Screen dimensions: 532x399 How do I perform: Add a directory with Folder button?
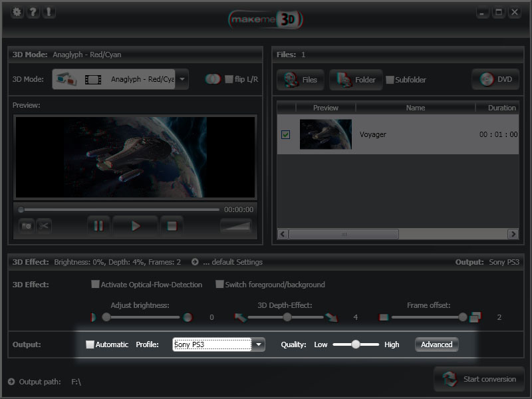[x=356, y=80]
